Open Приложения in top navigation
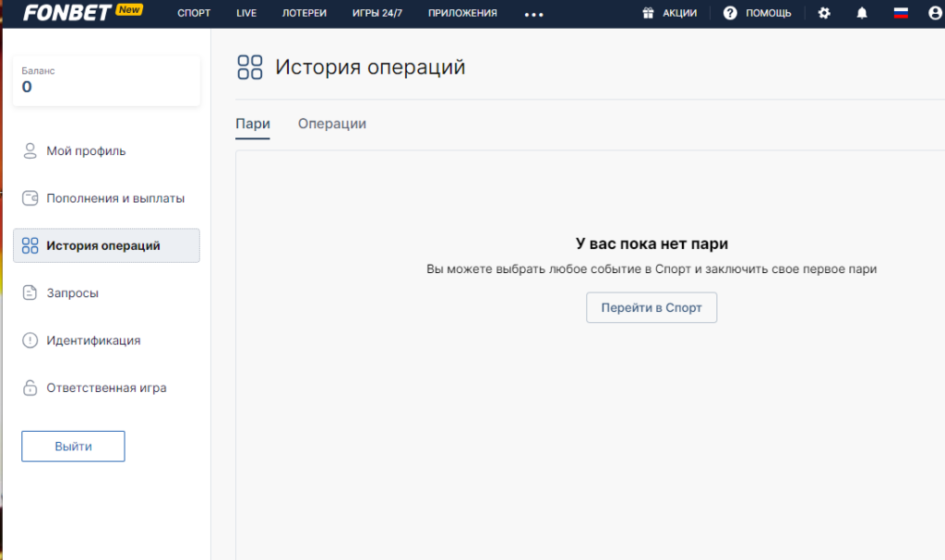 click(x=462, y=13)
